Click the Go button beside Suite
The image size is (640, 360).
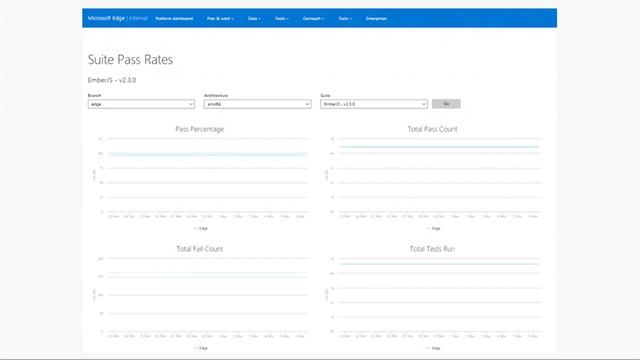tap(446, 104)
